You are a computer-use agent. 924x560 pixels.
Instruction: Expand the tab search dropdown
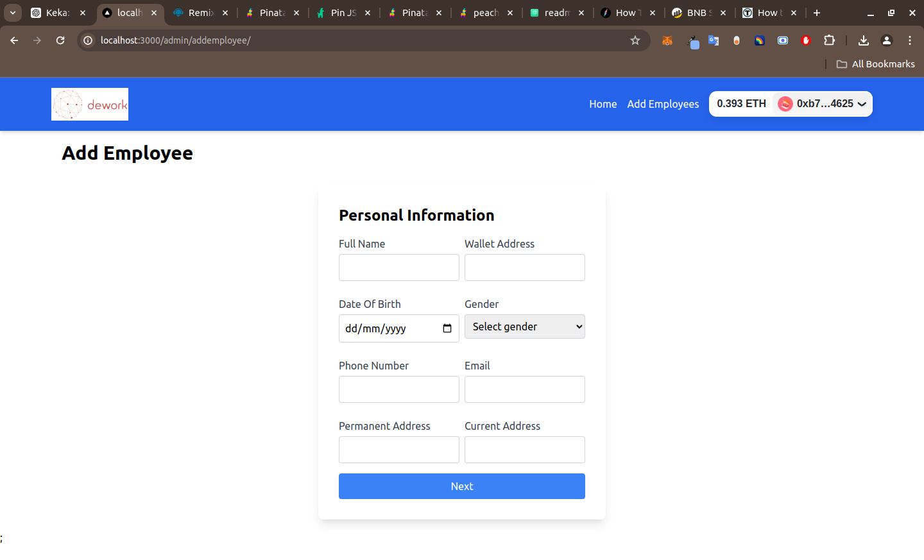(x=13, y=13)
